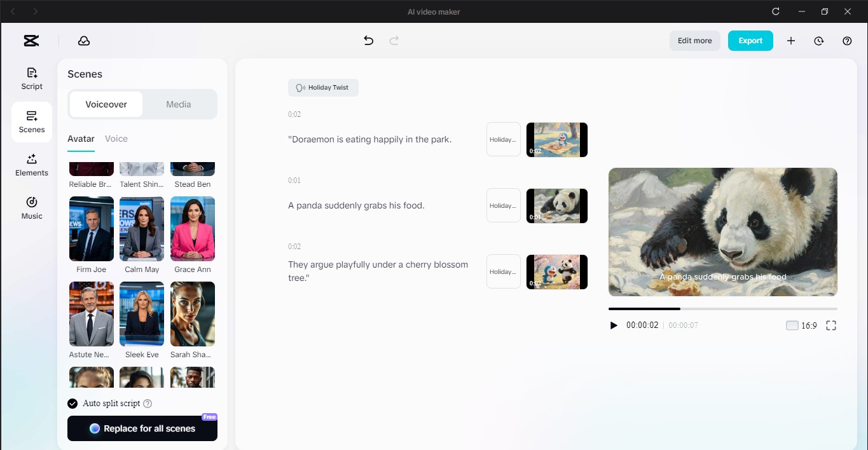
Task: Select the Elements panel icon
Action: (31, 165)
